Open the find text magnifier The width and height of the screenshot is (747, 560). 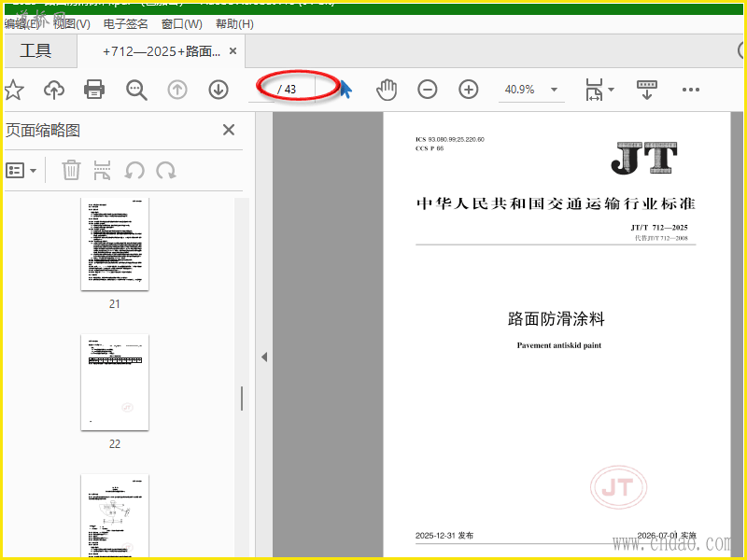(x=136, y=90)
